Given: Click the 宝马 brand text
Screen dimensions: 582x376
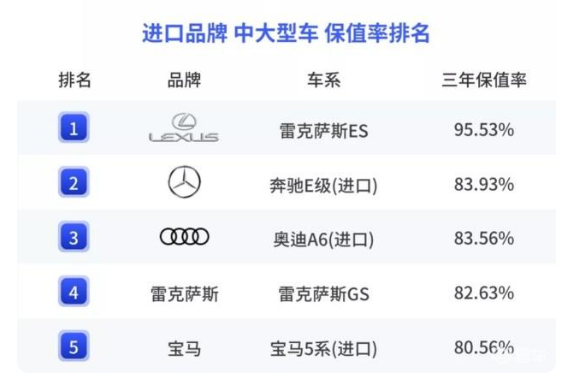Looking at the screenshot, I should [x=184, y=349].
